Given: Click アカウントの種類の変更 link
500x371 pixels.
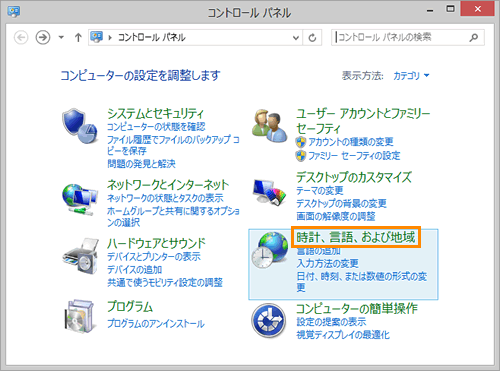Looking at the screenshot, I should pyautogui.click(x=351, y=142).
